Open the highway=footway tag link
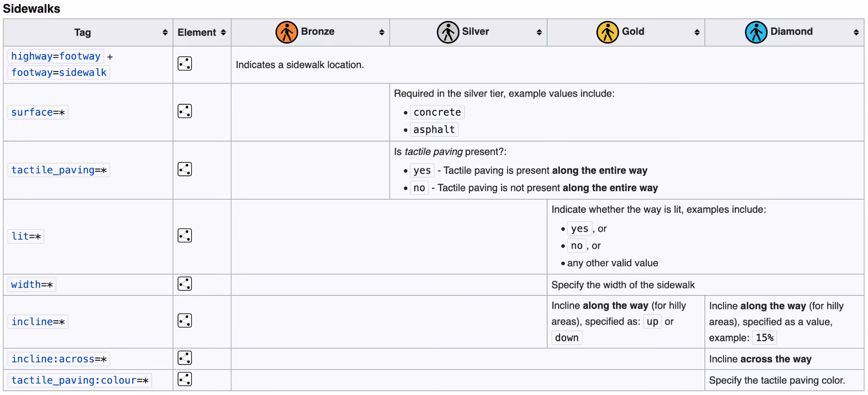Image resolution: width=868 pixels, height=395 pixels. (x=56, y=56)
